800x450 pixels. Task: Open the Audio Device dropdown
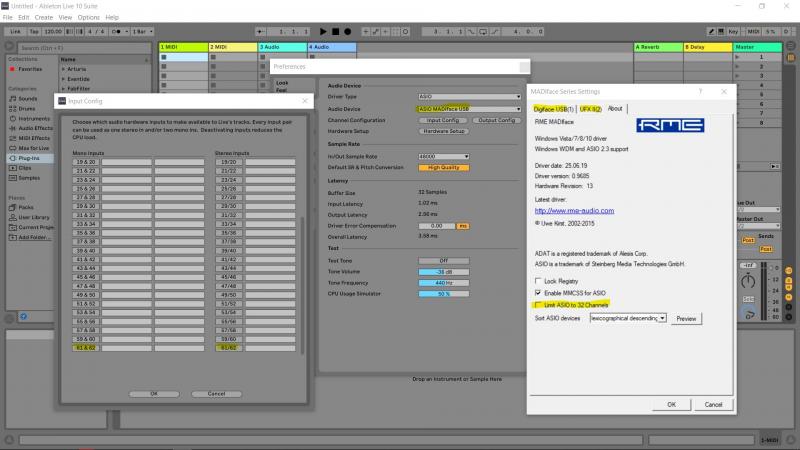coord(469,109)
